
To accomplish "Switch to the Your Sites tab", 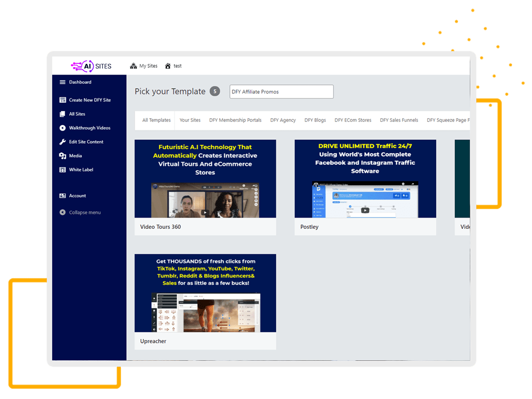I will pos(190,120).
